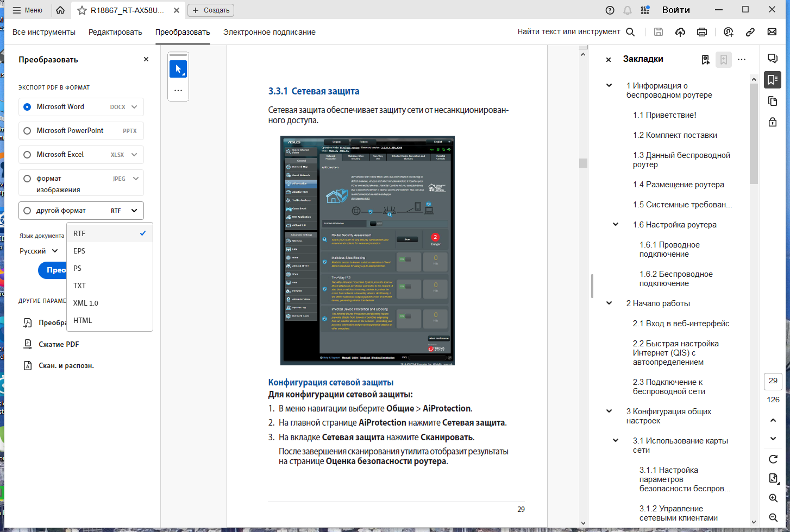The image size is (790, 532).
Task: Select Microsoft PowerPoint radio button
Action: pos(27,131)
